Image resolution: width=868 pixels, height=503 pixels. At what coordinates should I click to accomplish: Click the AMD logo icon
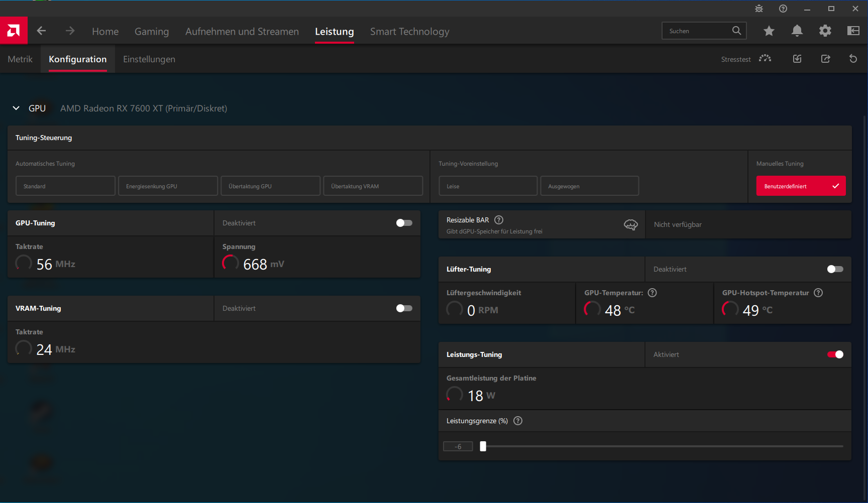click(x=14, y=31)
